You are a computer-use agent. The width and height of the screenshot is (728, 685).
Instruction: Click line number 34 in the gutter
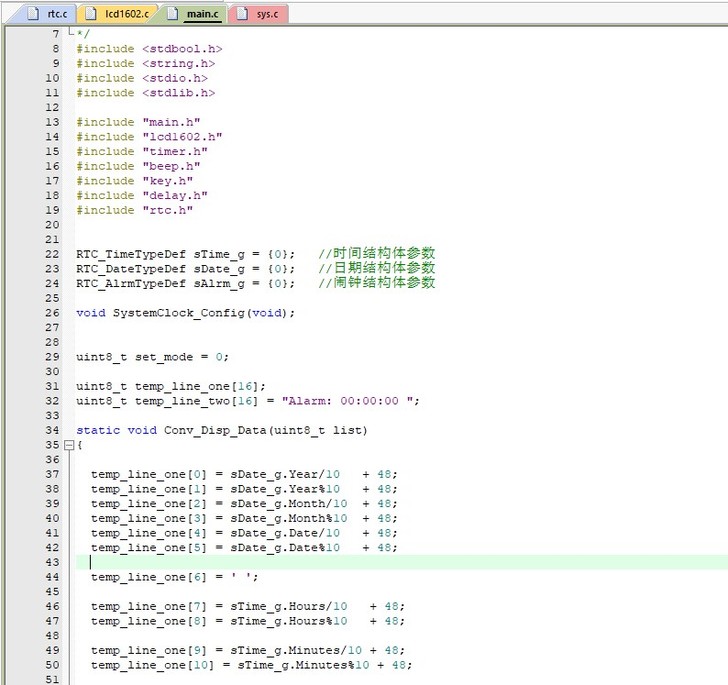point(52,430)
